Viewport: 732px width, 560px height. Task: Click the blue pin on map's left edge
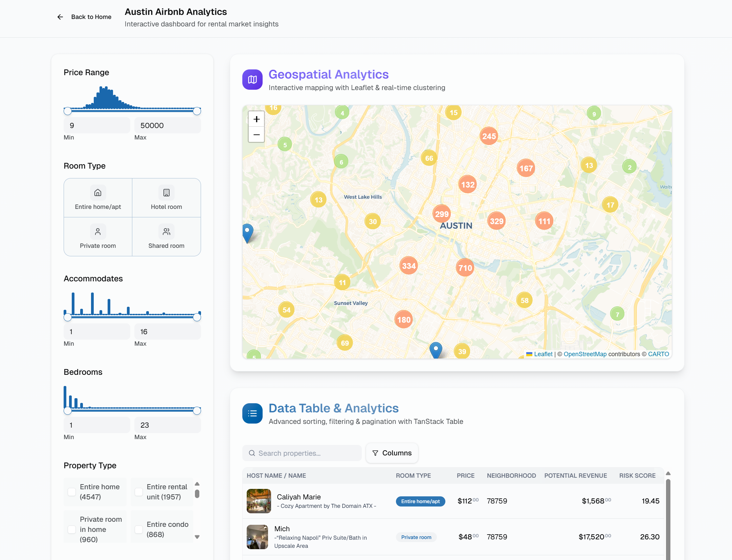pyautogui.click(x=248, y=233)
